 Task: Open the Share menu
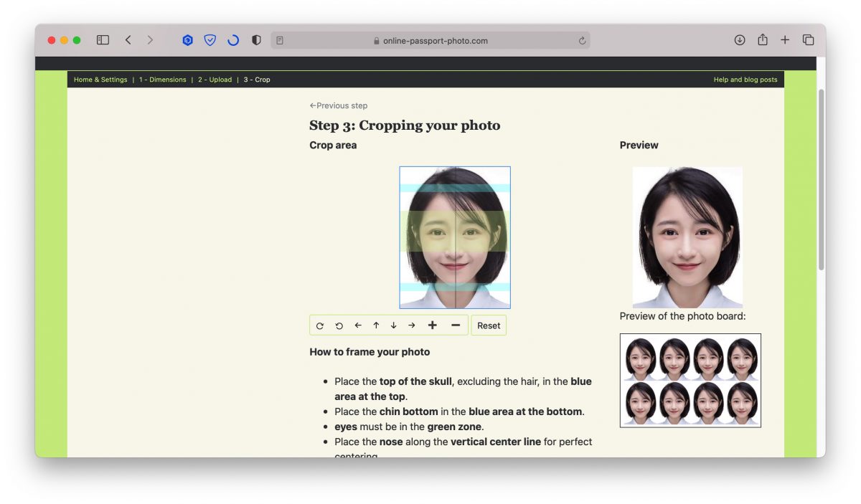point(763,39)
